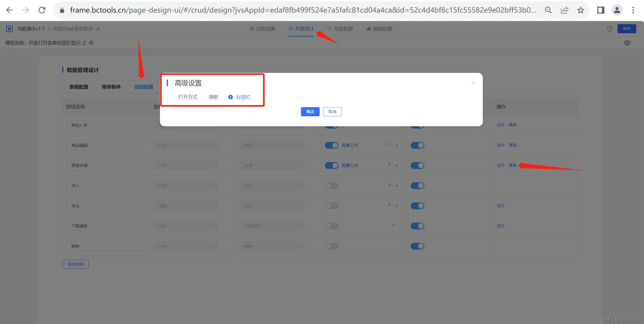
Task: Open the 行内 dropdown in 查看详情 row
Action: (186, 165)
